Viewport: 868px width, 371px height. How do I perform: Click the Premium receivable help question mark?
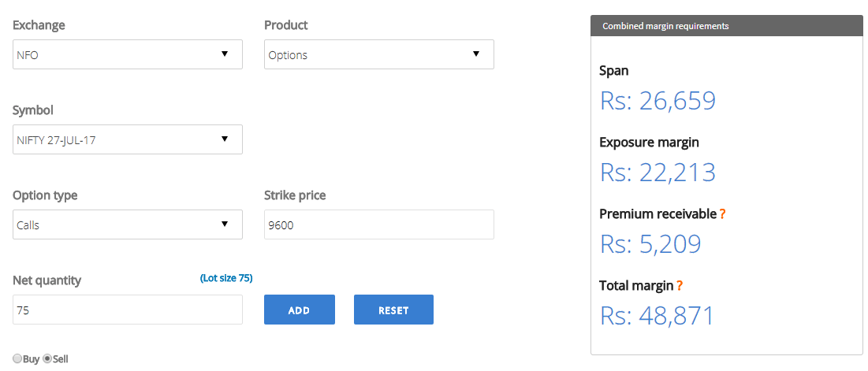(722, 214)
